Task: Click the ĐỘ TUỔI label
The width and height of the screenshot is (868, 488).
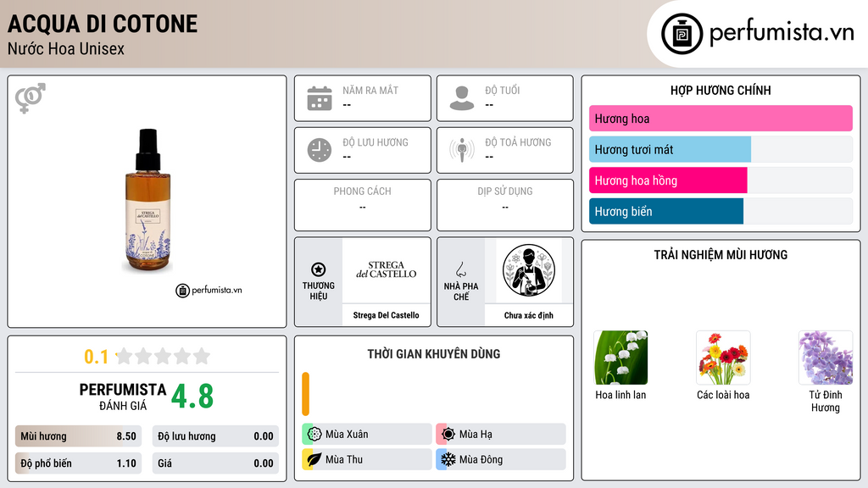Action: [x=503, y=90]
